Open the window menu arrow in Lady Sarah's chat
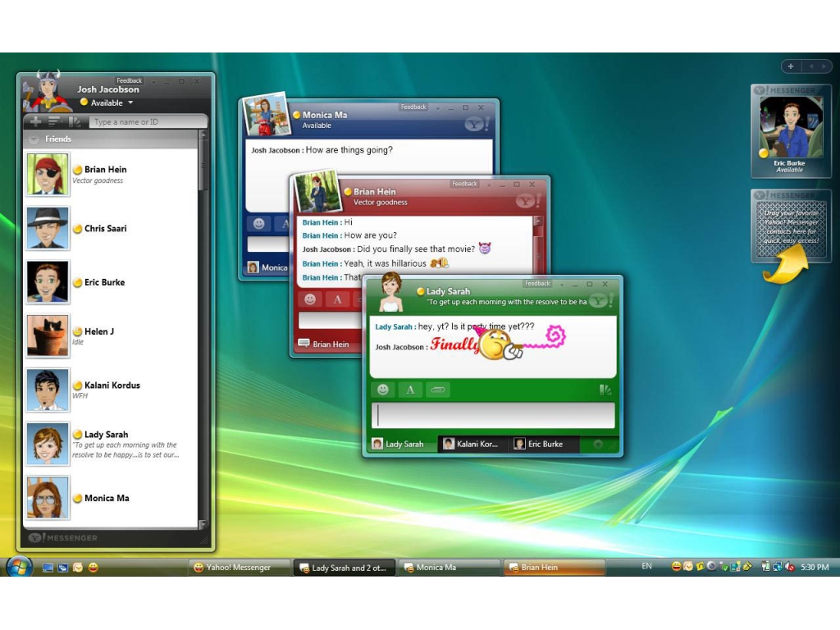The image size is (840, 630). pyautogui.click(x=562, y=285)
